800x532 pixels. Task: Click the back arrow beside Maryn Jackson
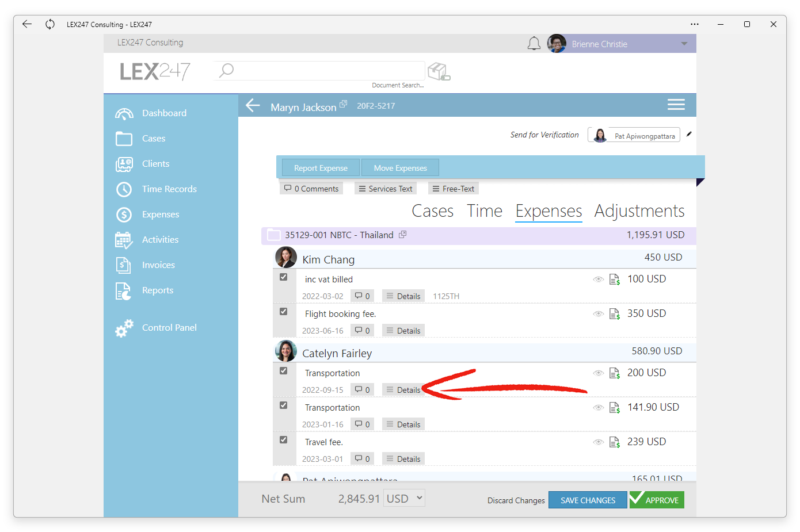pyautogui.click(x=253, y=105)
